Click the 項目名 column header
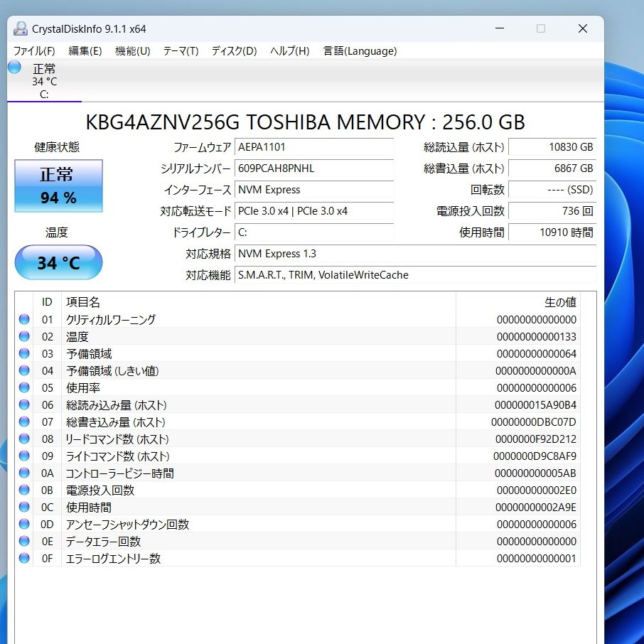644x644 pixels. tap(258, 302)
